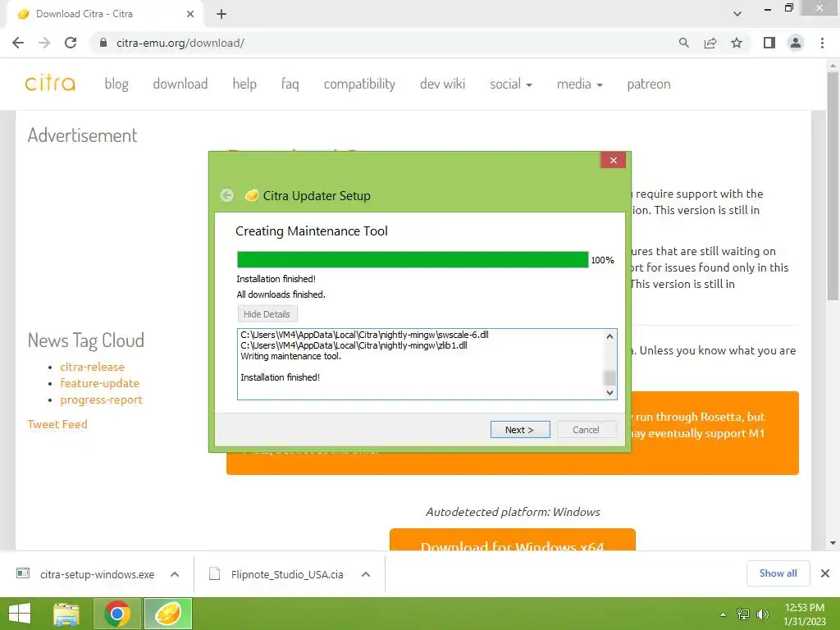Screen dimensions: 840x630
Task: Expand options for Flipnote_Studio_USA.cia download
Action: coord(366,574)
